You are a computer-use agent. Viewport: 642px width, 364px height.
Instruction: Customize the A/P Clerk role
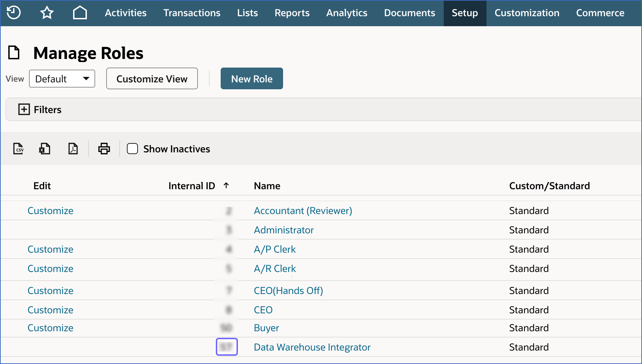pyautogui.click(x=50, y=249)
